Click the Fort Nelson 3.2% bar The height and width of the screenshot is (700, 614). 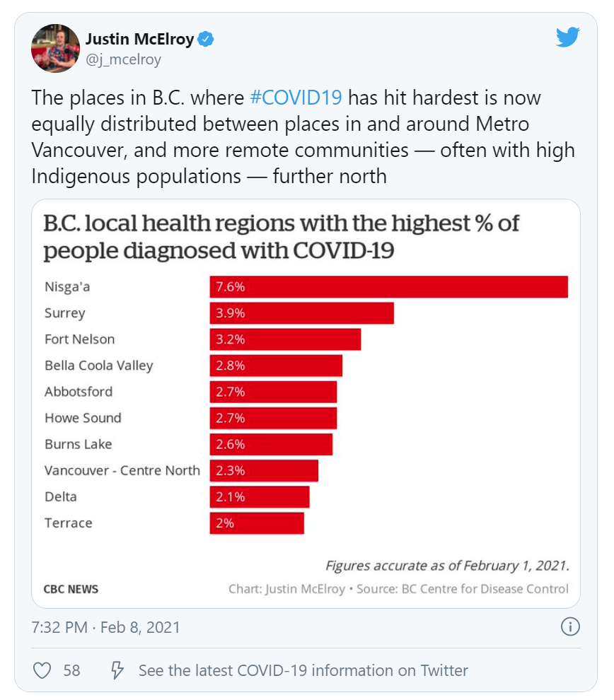point(285,339)
